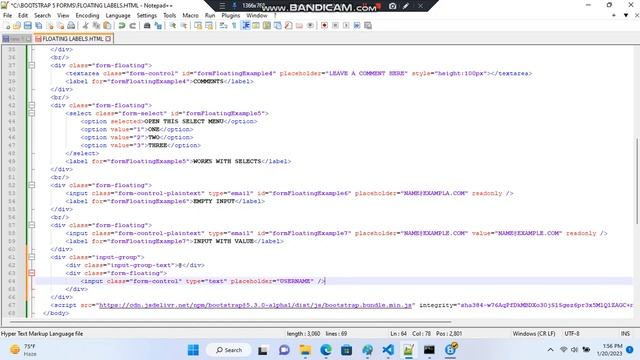Collapse the fold marker on line 42
Image resolution: width=640 pixels, height=360 pixels.
click(31, 105)
